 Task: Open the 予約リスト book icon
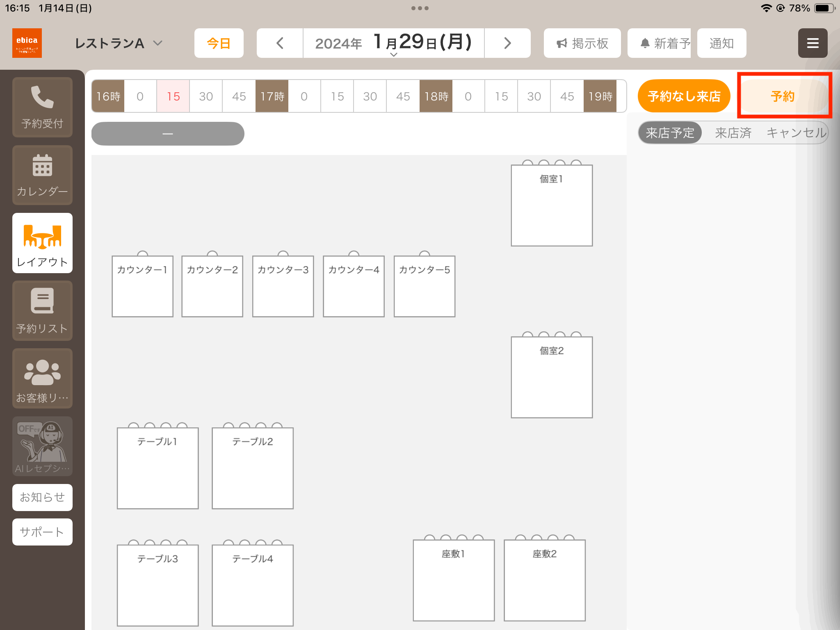(42, 310)
